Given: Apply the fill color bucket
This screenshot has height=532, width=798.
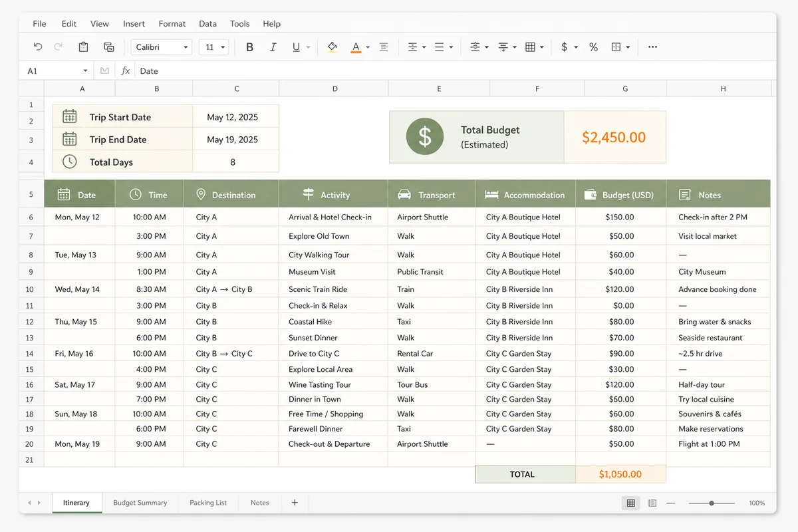Looking at the screenshot, I should coord(332,47).
